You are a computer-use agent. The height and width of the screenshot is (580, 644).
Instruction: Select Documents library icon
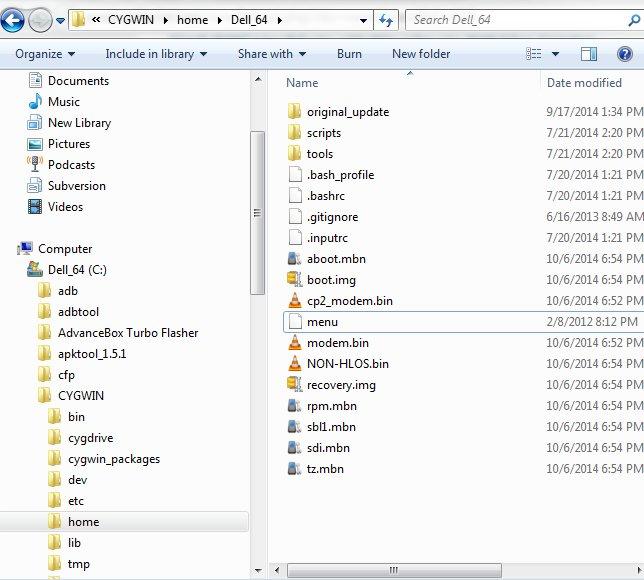tap(35, 81)
